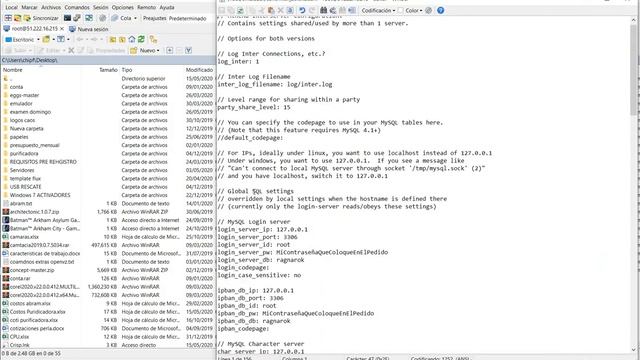This screenshot has width=640, height=360.
Task: Open the Local menu
Action: [11, 7]
